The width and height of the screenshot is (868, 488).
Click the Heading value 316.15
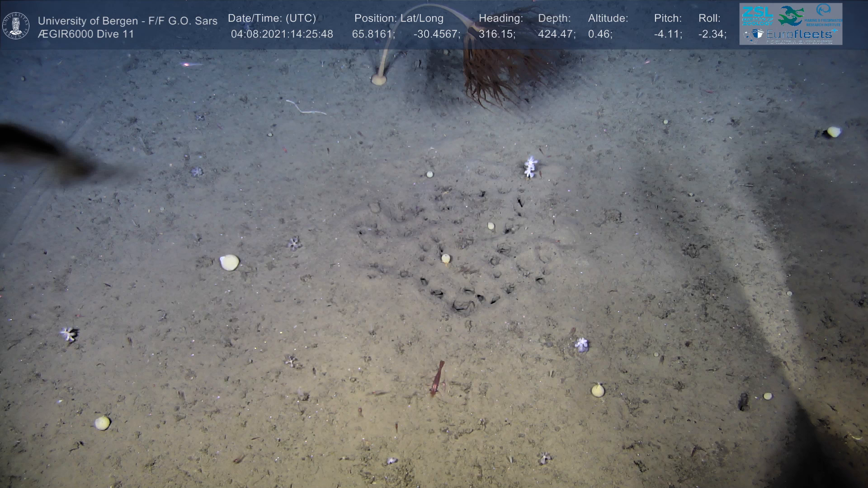click(497, 34)
